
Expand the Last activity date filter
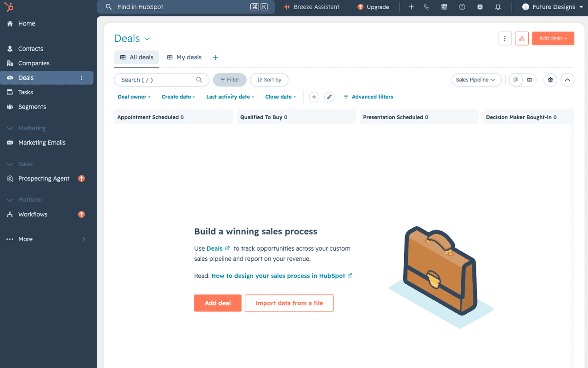tap(230, 97)
